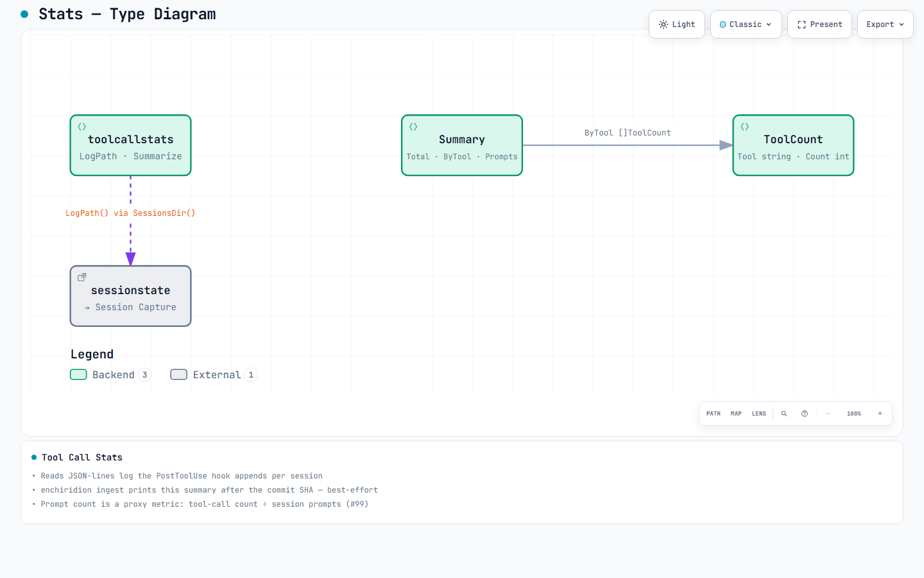Click the code icon on the Summary node
Screen dimensions: 924x578
click(x=413, y=127)
